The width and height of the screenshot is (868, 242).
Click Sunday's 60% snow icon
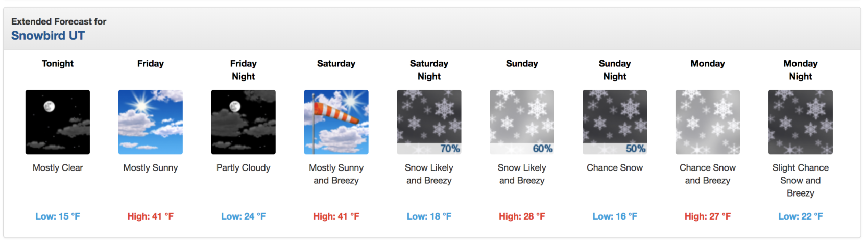522,122
